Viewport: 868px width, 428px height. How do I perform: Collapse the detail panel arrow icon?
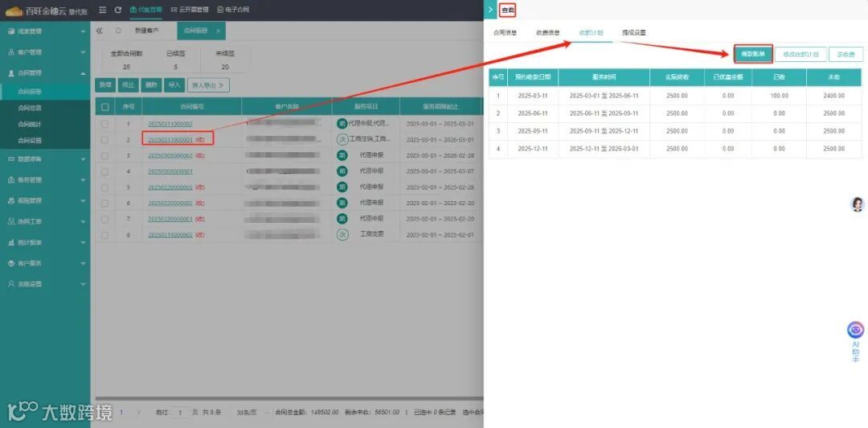(490, 10)
